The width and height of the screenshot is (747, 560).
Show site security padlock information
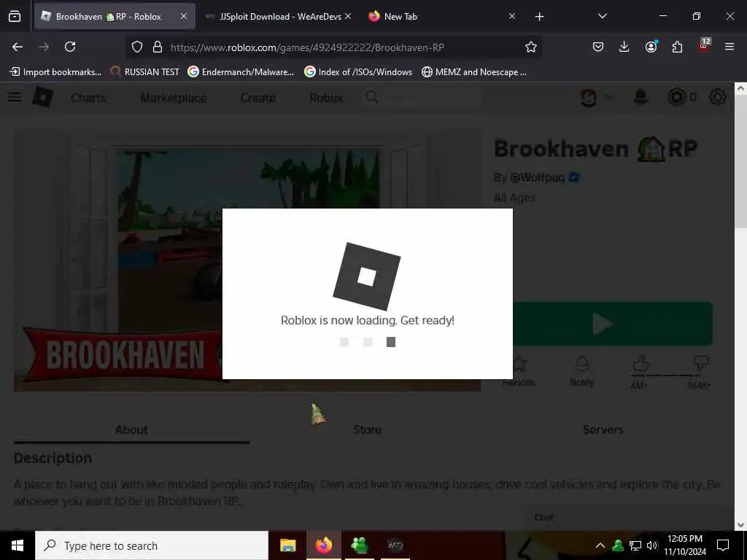(158, 47)
